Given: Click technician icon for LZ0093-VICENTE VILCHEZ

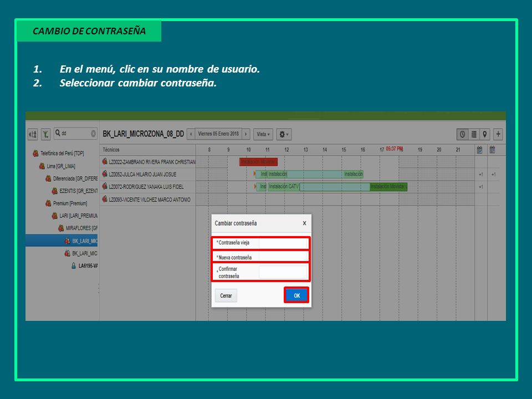Looking at the screenshot, I should pyautogui.click(x=105, y=199).
